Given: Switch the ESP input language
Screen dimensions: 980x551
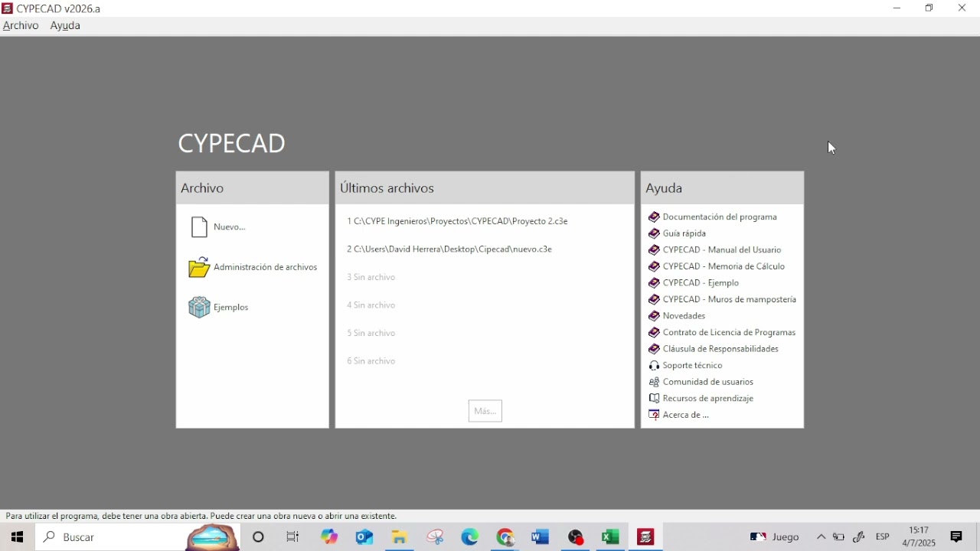Looking at the screenshot, I should (x=884, y=538).
